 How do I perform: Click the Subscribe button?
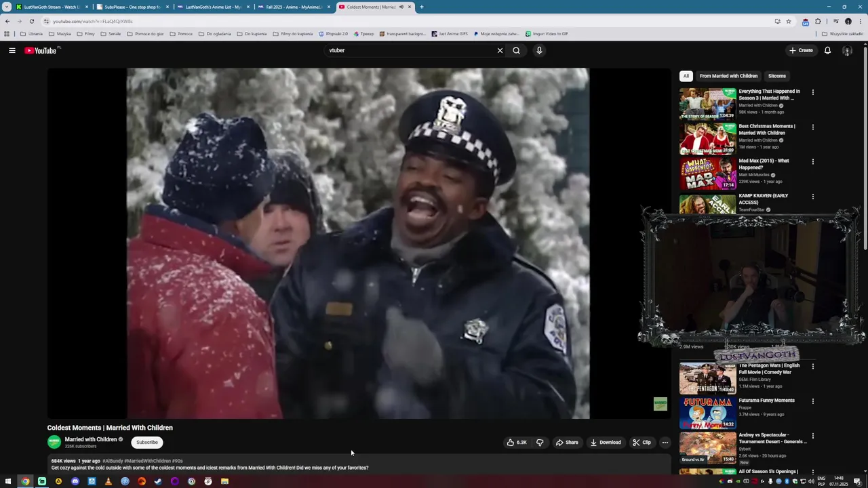(147, 442)
